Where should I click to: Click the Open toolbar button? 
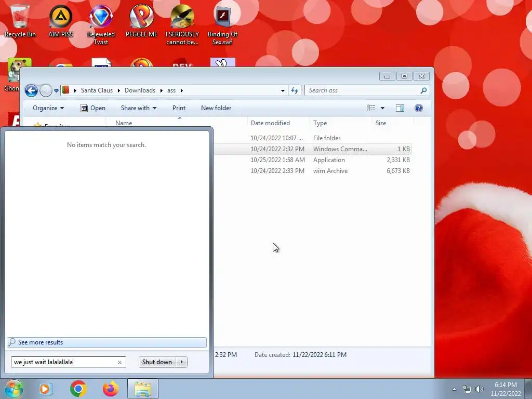click(x=93, y=108)
